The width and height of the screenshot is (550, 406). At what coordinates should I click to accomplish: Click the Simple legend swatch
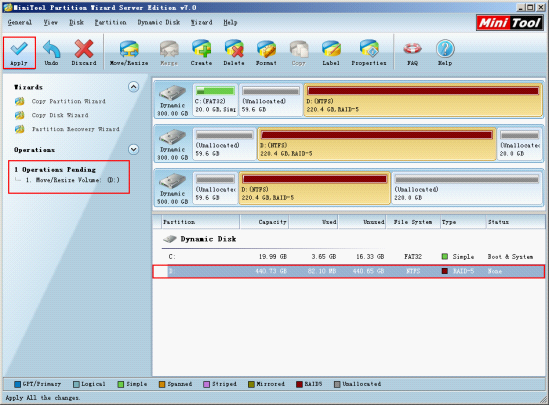(x=121, y=384)
